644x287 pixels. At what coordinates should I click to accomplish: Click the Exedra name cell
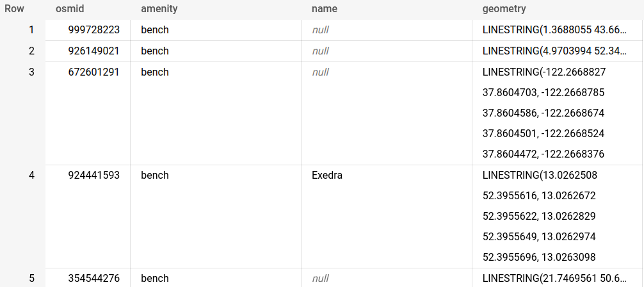click(x=327, y=176)
